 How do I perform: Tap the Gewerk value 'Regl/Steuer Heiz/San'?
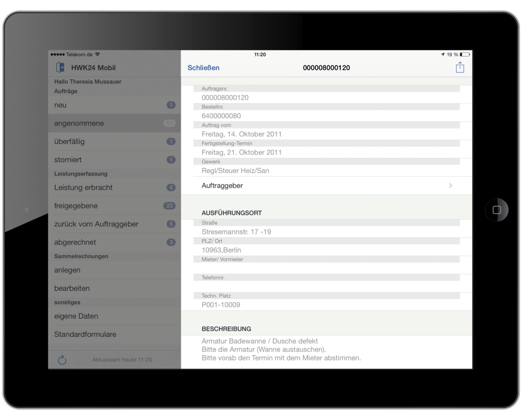coord(235,171)
